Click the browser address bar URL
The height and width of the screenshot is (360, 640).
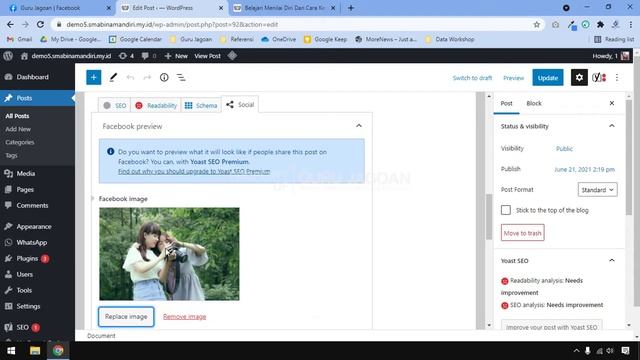pyautogui.click(x=172, y=24)
